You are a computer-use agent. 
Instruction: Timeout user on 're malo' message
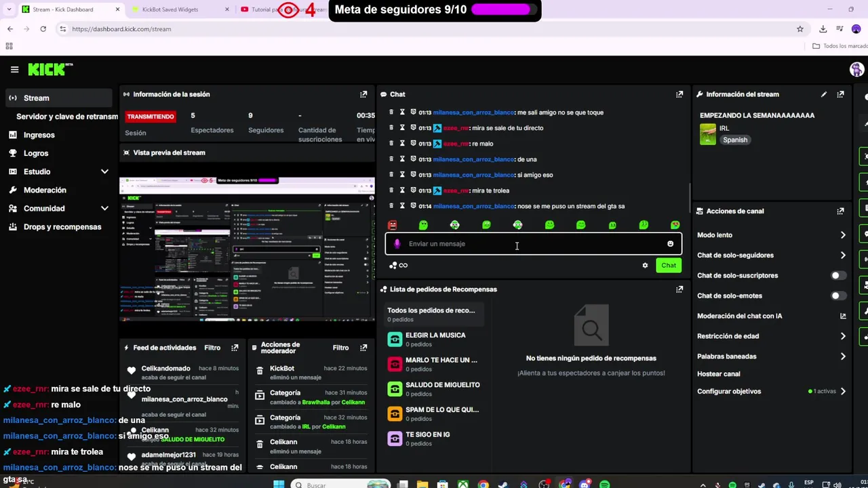402,144
